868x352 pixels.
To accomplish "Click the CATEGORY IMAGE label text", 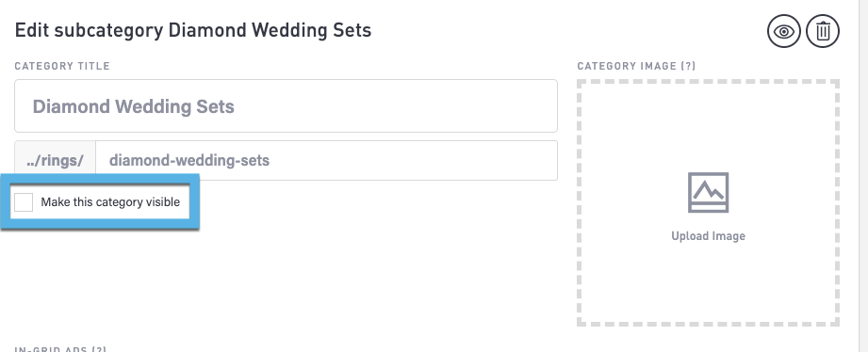I will 627,66.
